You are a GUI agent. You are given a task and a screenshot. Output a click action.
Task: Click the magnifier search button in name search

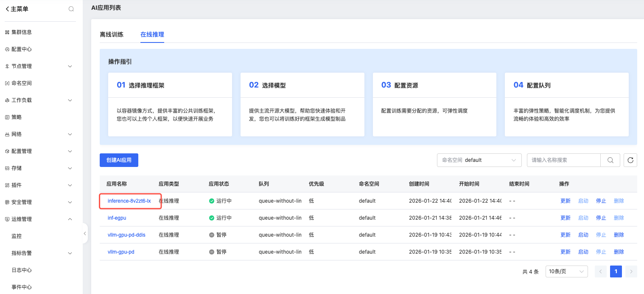point(610,160)
